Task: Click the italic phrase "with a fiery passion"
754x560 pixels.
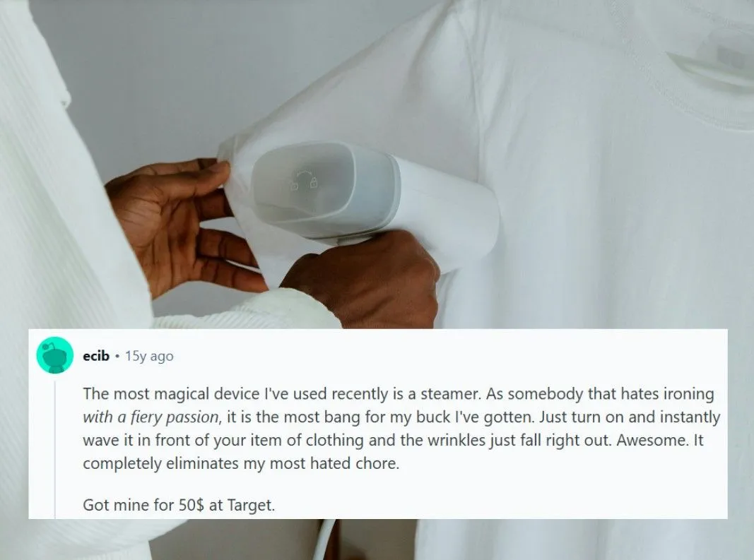Action: click(x=152, y=417)
